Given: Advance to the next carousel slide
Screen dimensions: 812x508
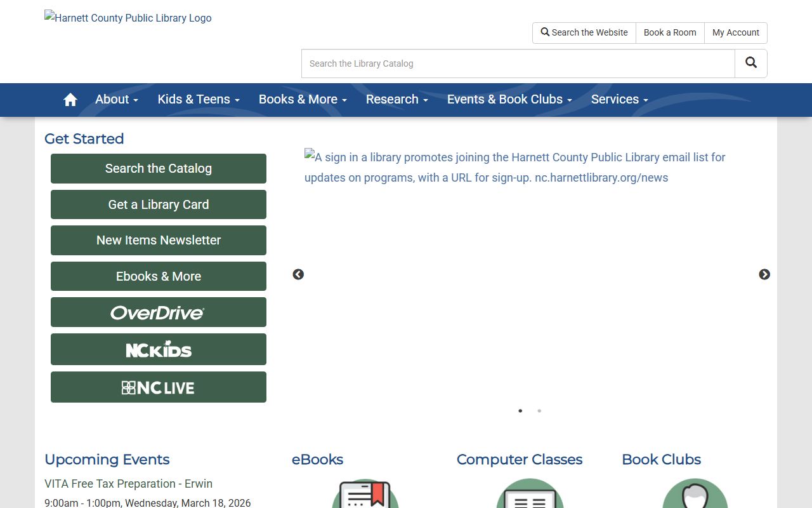Looking at the screenshot, I should click(x=764, y=274).
